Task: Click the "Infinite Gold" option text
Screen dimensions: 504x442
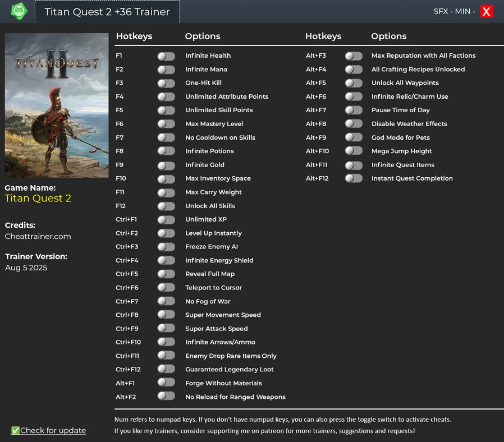Action: pyautogui.click(x=205, y=165)
